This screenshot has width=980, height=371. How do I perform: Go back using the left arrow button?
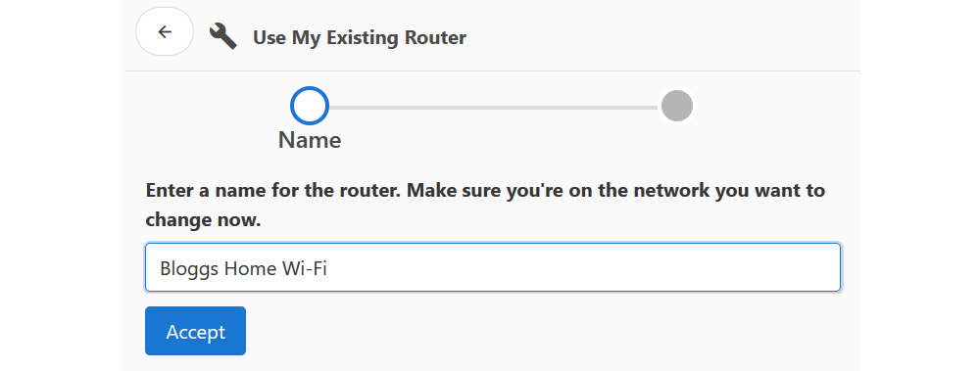tap(165, 32)
